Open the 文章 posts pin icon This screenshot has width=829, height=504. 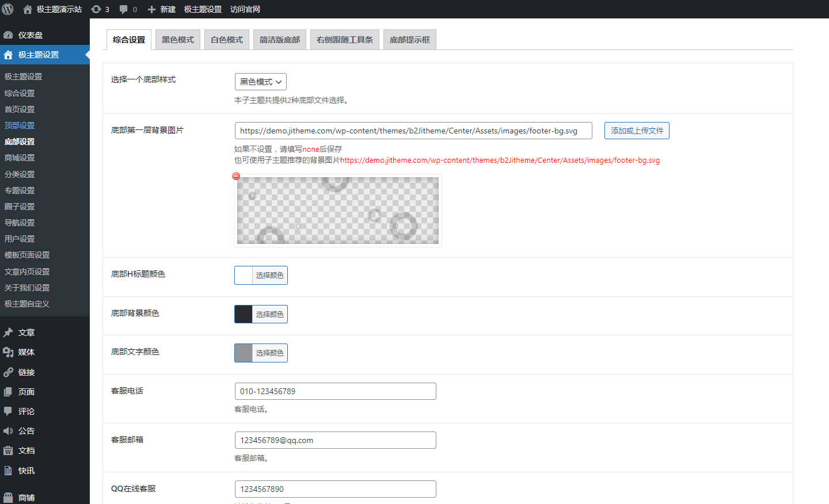[x=8, y=333]
